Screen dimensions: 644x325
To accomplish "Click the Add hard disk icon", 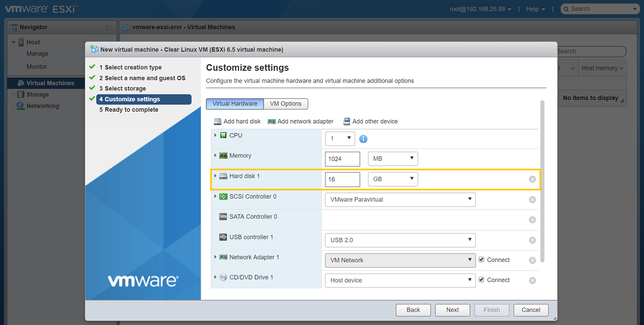I will [217, 121].
